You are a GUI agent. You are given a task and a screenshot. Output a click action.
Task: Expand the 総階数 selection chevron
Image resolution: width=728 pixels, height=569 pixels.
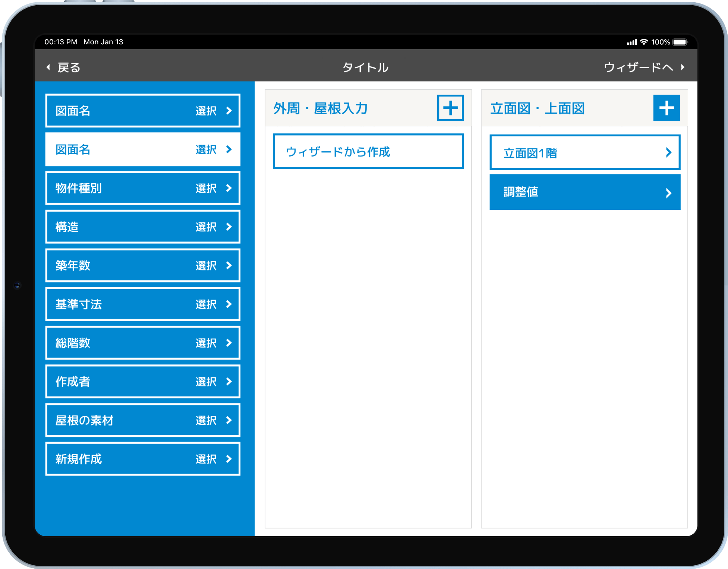(229, 343)
